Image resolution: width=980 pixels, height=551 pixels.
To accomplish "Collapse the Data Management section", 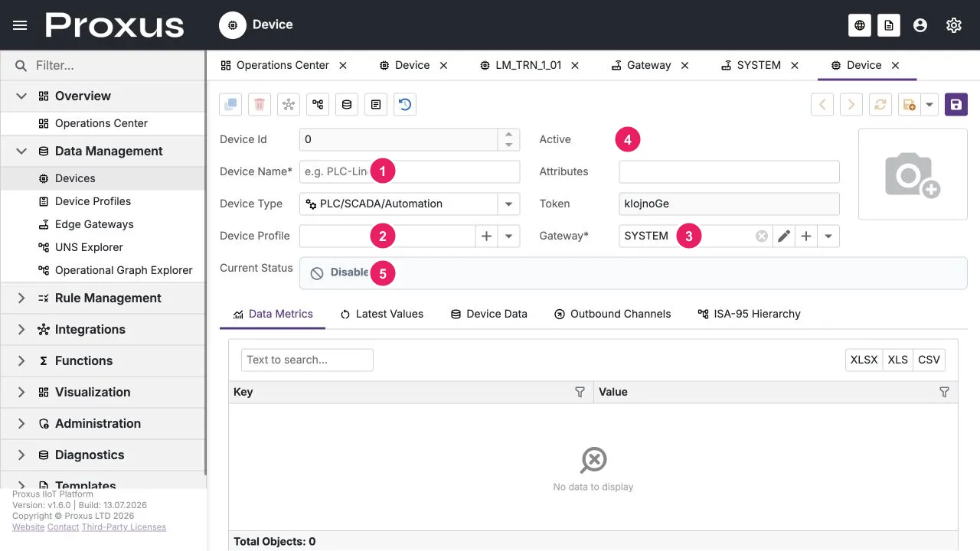I will [21, 152].
